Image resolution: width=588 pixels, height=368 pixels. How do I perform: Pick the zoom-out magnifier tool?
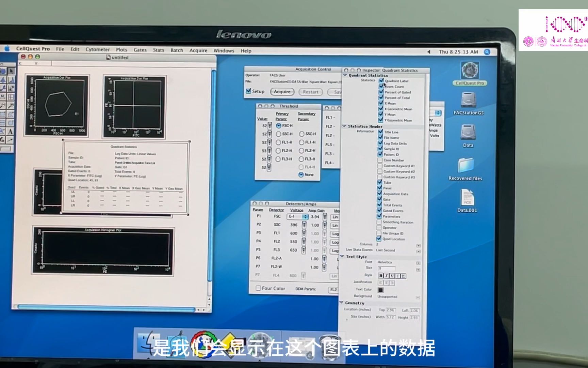coord(3,105)
